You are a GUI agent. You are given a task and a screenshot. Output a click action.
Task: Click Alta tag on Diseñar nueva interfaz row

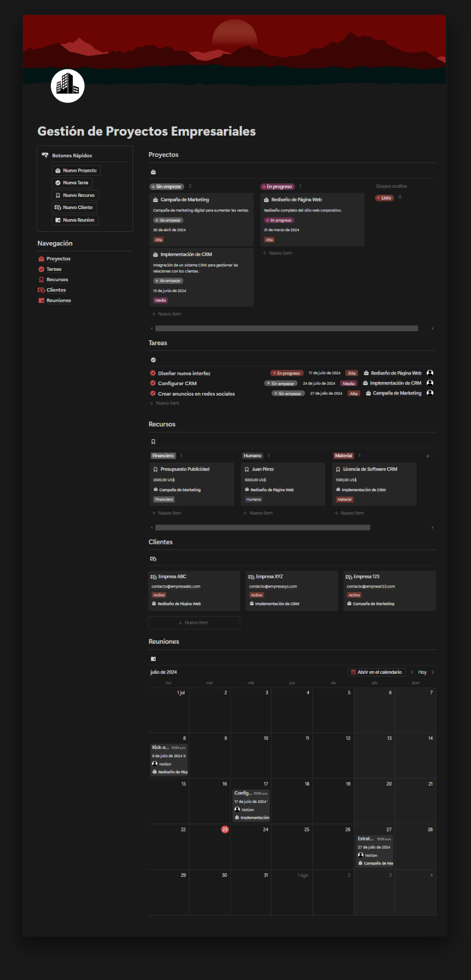click(352, 373)
